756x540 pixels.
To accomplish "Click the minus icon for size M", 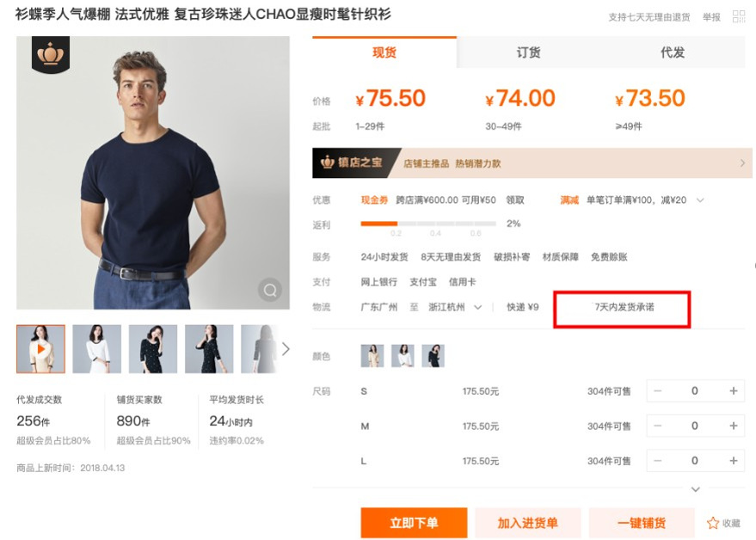I will click(x=658, y=426).
